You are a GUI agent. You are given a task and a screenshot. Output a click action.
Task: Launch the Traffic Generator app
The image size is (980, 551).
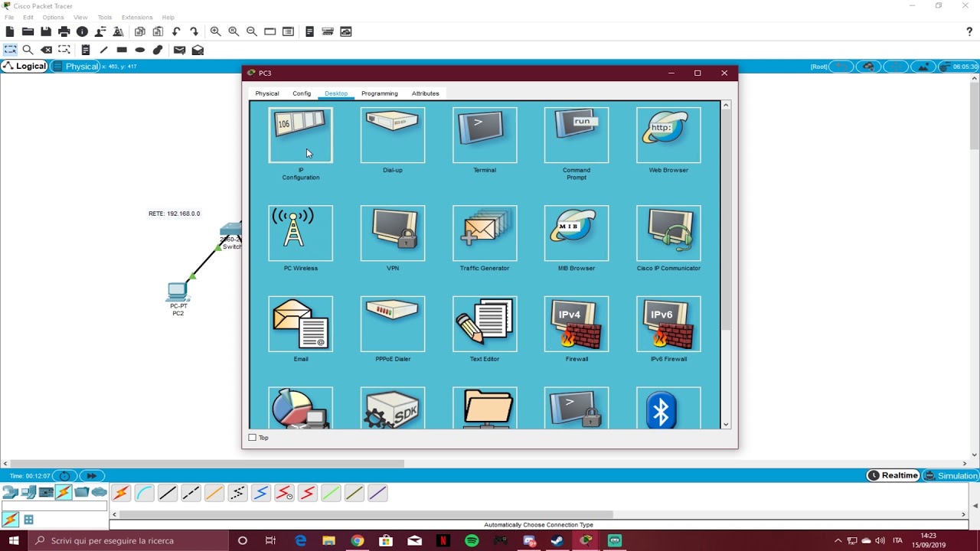pyautogui.click(x=485, y=233)
